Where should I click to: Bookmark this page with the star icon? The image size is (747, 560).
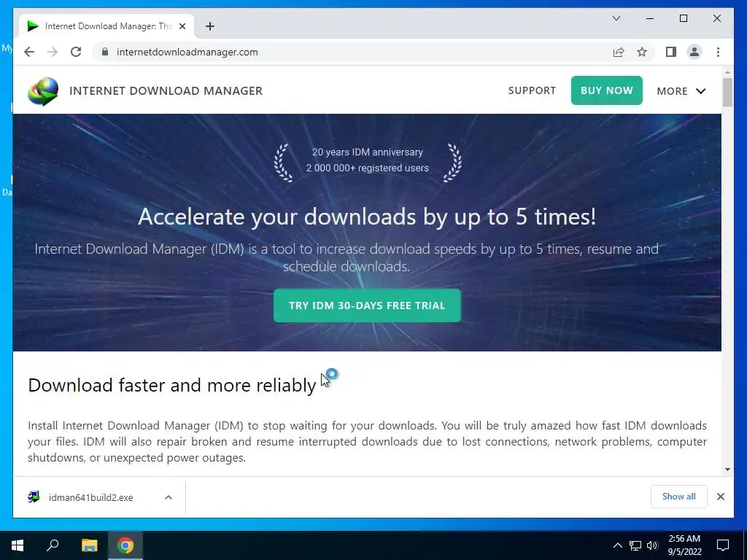[x=642, y=52]
